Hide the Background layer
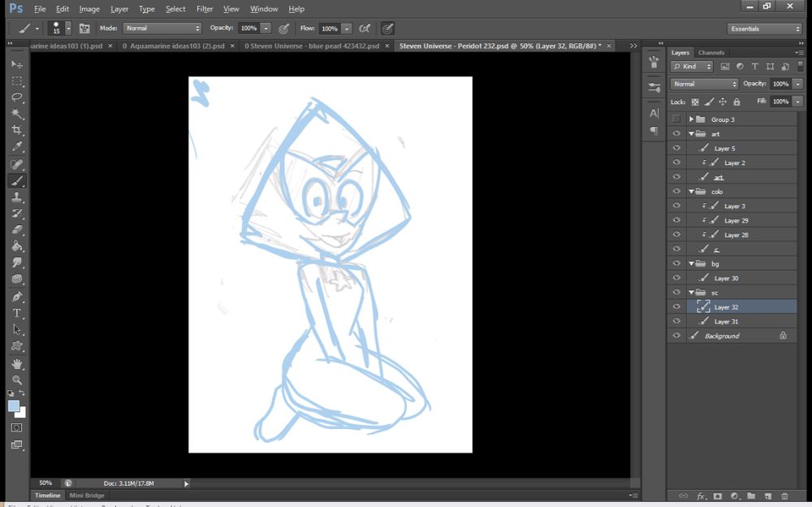The width and height of the screenshot is (812, 507). click(x=676, y=336)
